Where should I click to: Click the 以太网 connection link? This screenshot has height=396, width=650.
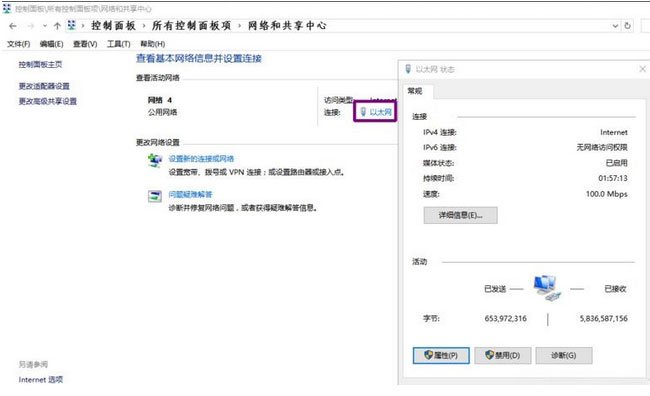[x=381, y=112]
